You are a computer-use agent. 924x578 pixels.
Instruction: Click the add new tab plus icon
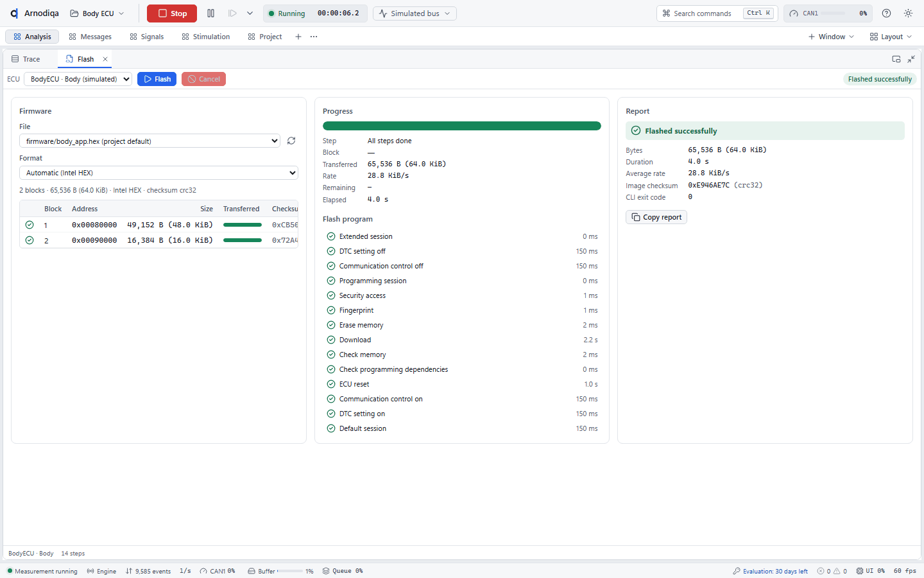click(298, 37)
